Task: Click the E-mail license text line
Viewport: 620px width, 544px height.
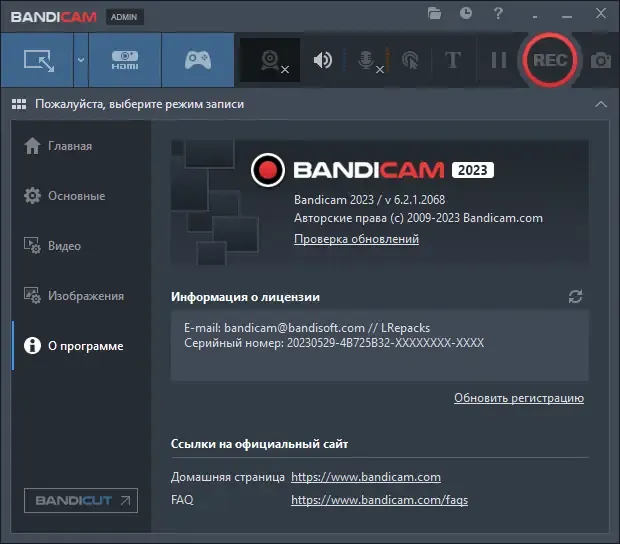Action: (x=307, y=328)
